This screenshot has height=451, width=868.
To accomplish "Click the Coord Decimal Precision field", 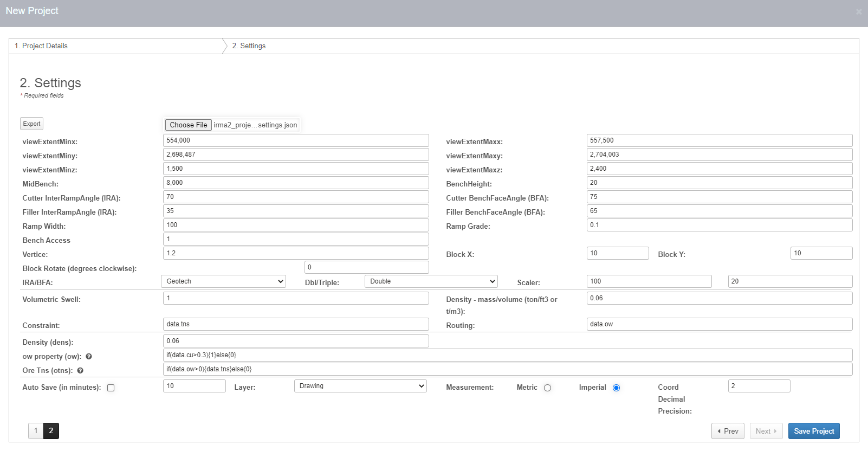I will (759, 386).
